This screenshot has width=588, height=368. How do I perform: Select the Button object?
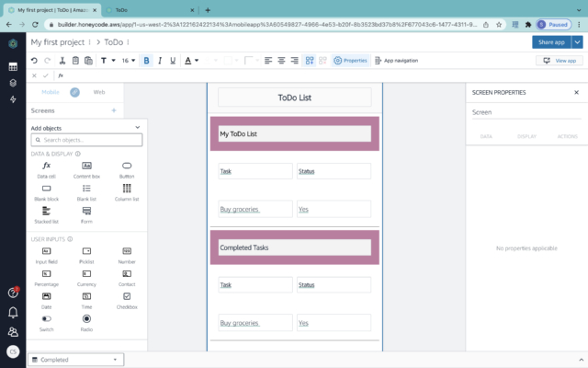tap(127, 169)
